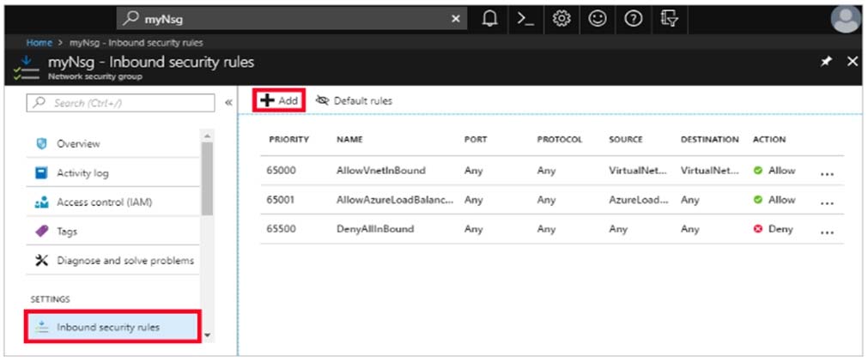Open Diagnose and solve problems

(x=112, y=260)
